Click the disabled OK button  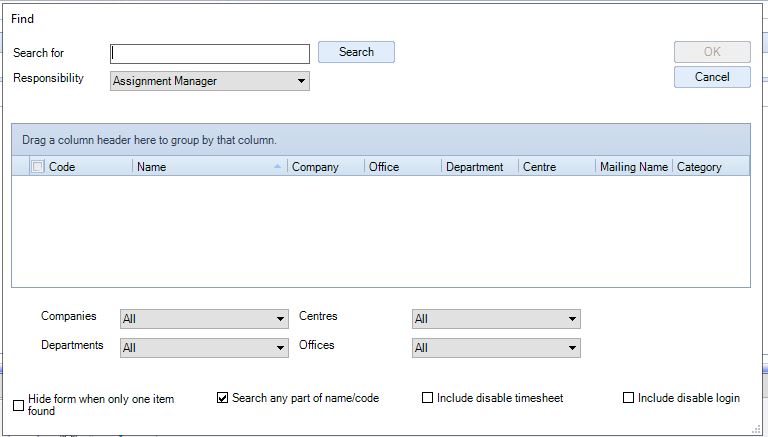click(712, 52)
